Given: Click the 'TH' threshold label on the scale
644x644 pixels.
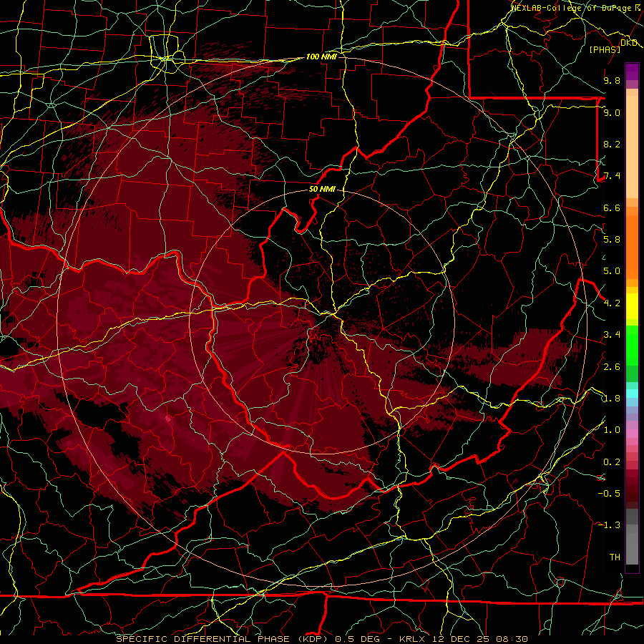Looking at the screenshot, I should point(615,557).
